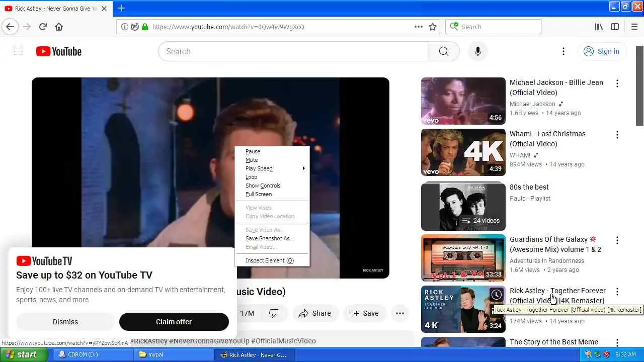
Task: Choose Save Snapshot As in the context menu
Action: pos(272,238)
